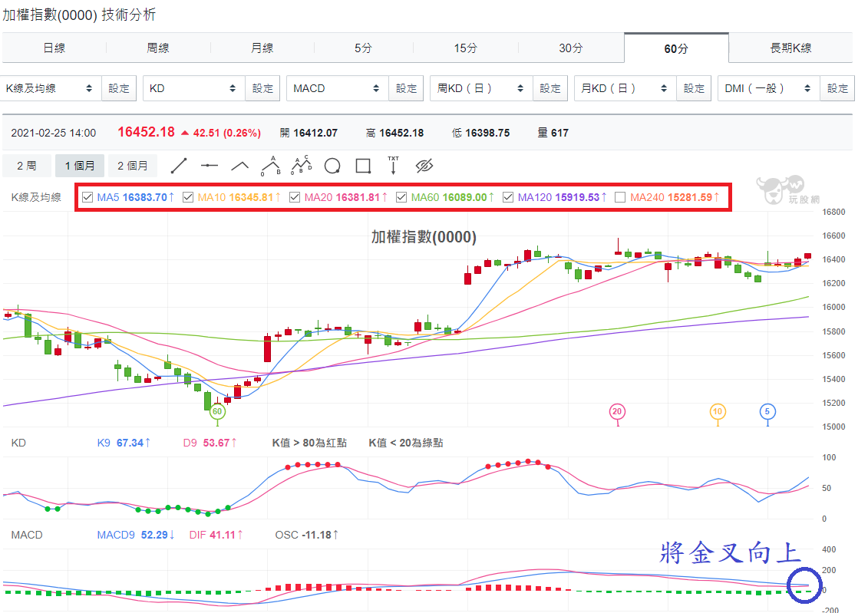The height and width of the screenshot is (613, 868).
Task: Select the TXT annotation tool
Action: (393, 166)
